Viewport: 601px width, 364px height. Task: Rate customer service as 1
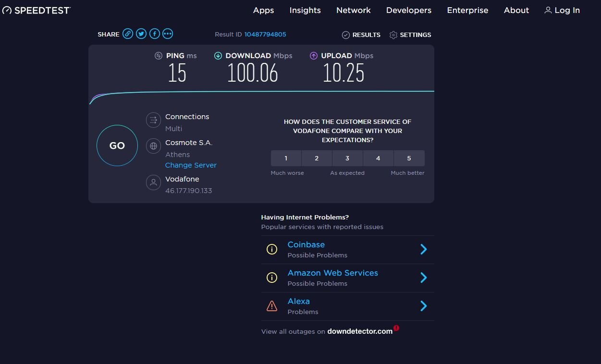[x=286, y=158]
